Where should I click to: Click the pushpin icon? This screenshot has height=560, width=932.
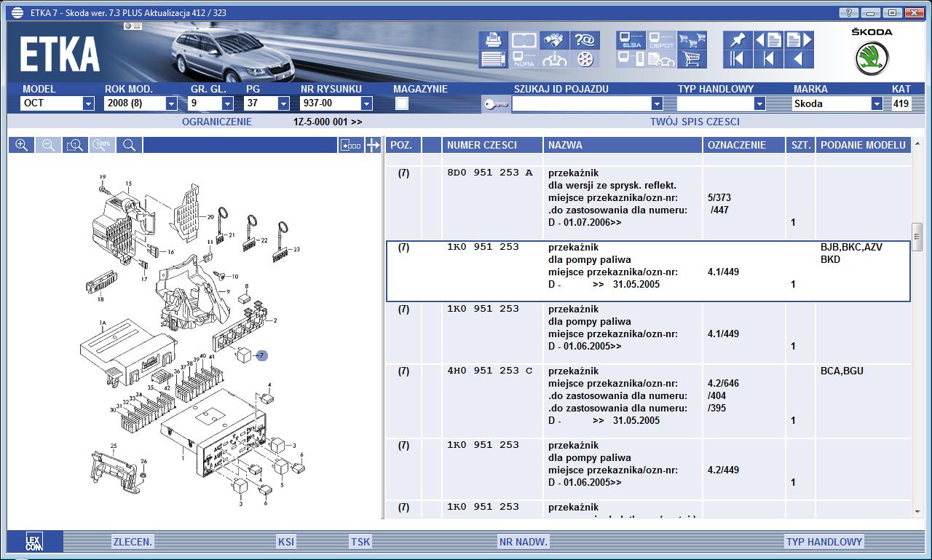pyautogui.click(x=737, y=40)
